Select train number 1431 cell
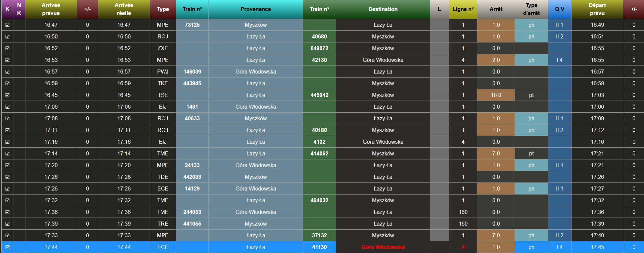The image size is (644, 253). [192, 107]
